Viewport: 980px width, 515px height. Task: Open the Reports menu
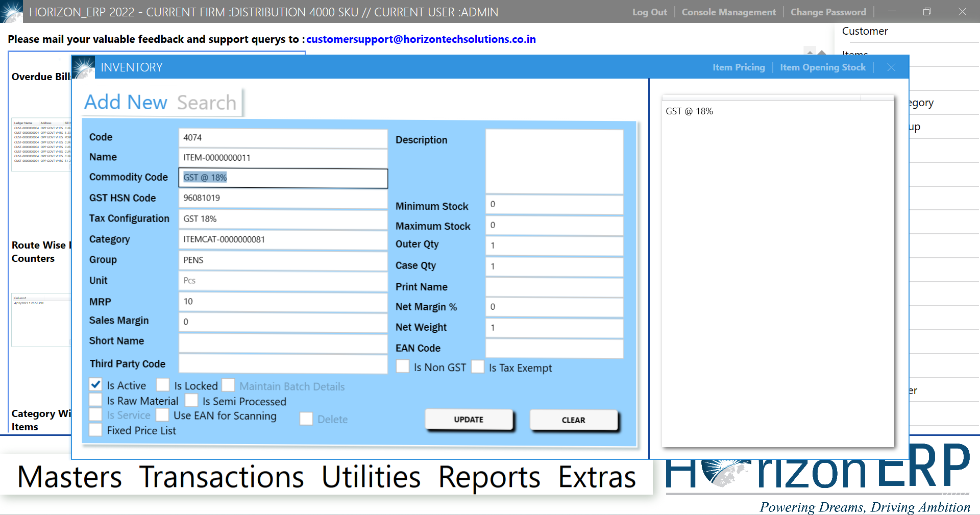point(489,477)
